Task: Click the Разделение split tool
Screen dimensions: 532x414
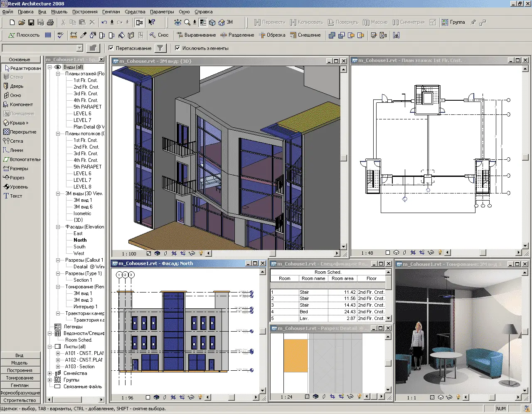Action: [x=237, y=35]
